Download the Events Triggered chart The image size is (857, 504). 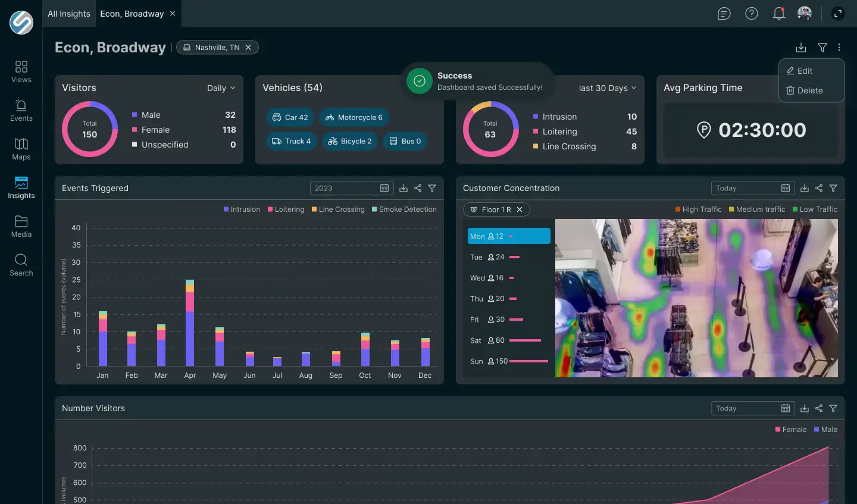(x=404, y=188)
